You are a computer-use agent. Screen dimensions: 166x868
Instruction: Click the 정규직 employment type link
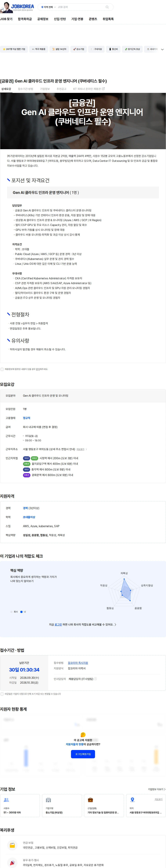click(x=27, y=418)
